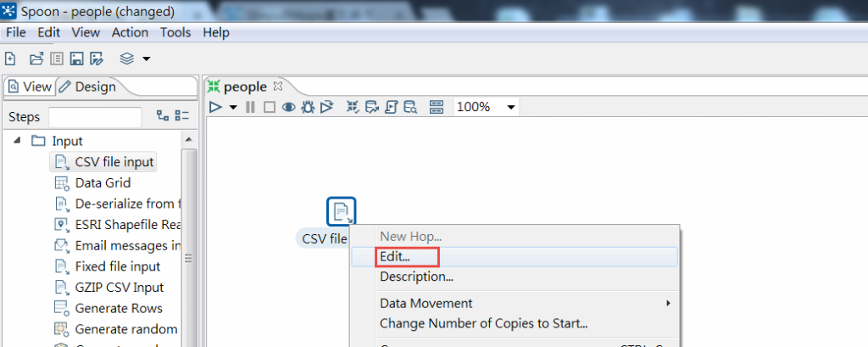The image size is (868, 347).
Task: Switch to the View tab
Action: [30, 87]
